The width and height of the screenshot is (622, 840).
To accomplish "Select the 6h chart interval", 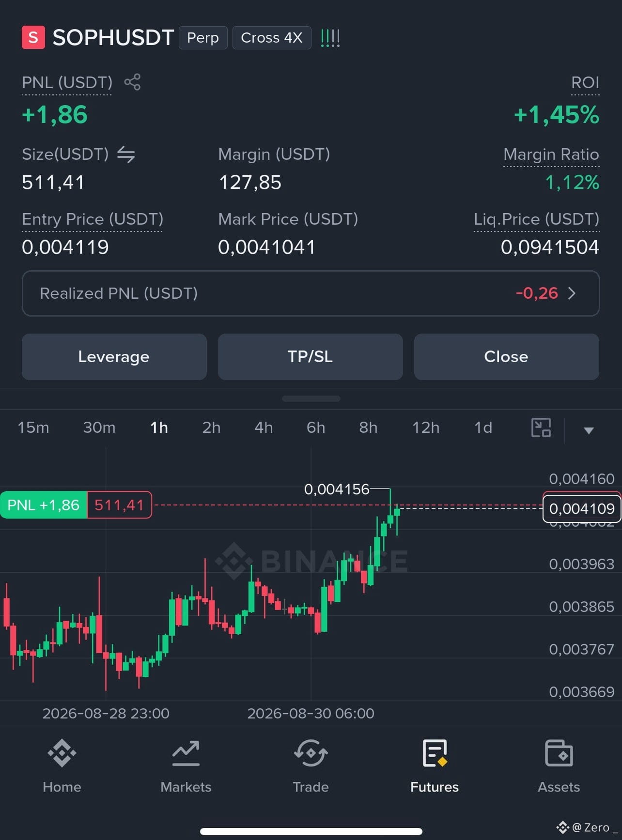I will tap(316, 428).
